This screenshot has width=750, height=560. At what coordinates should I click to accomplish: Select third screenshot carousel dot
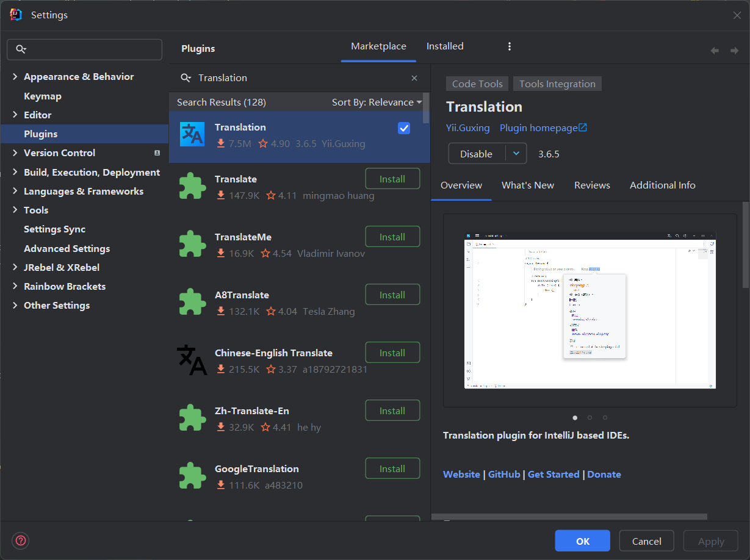pos(605,418)
